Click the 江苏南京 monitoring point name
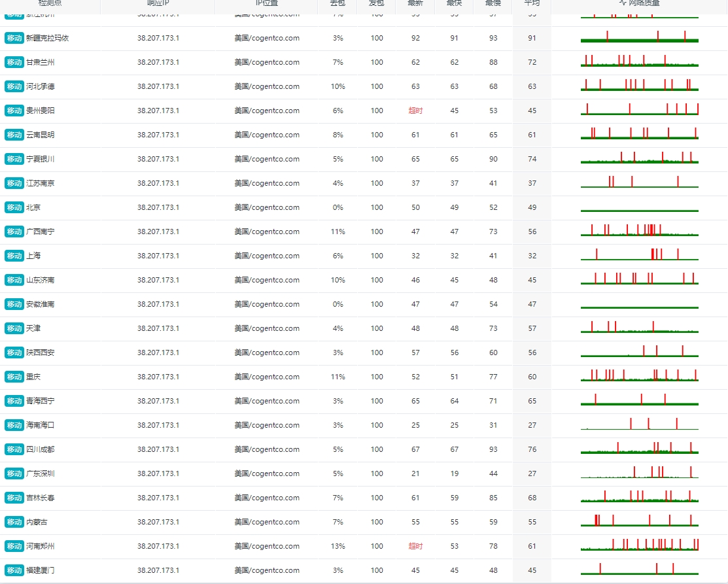 (41, 183)
